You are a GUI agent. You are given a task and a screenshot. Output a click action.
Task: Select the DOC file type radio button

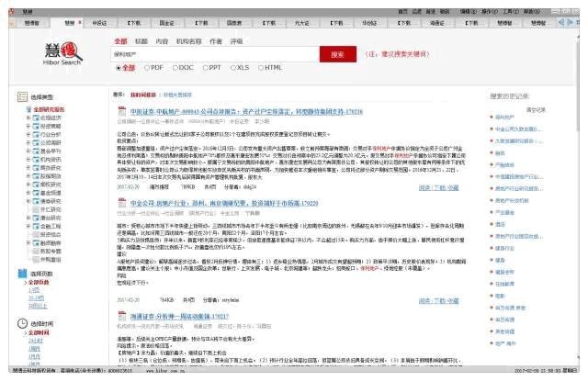[x=175, y=68]
